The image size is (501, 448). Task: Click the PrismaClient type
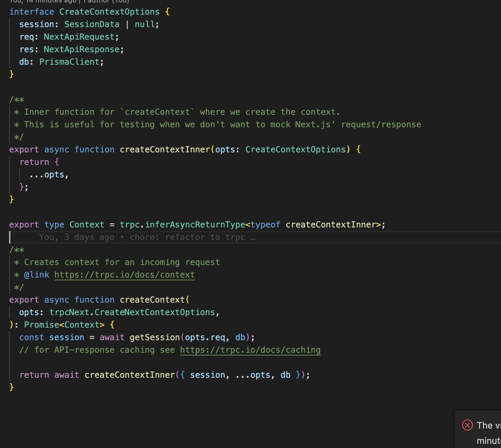click(69, 62)
